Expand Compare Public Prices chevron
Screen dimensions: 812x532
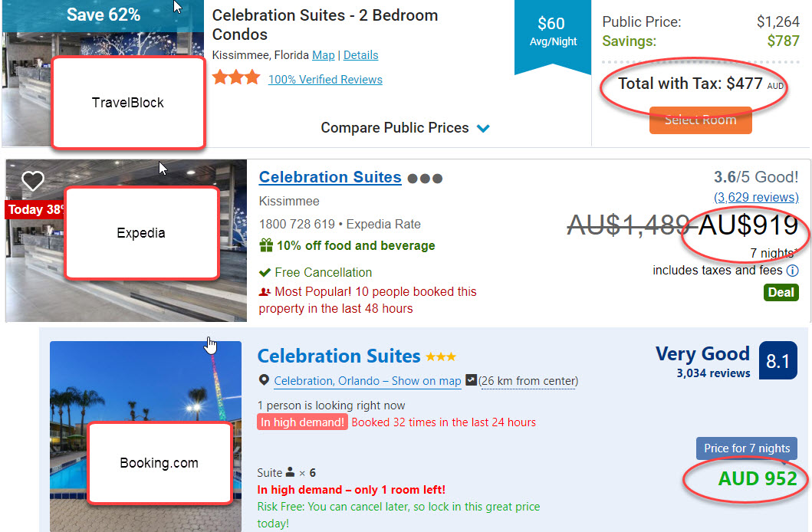click(x=483, y=128)
